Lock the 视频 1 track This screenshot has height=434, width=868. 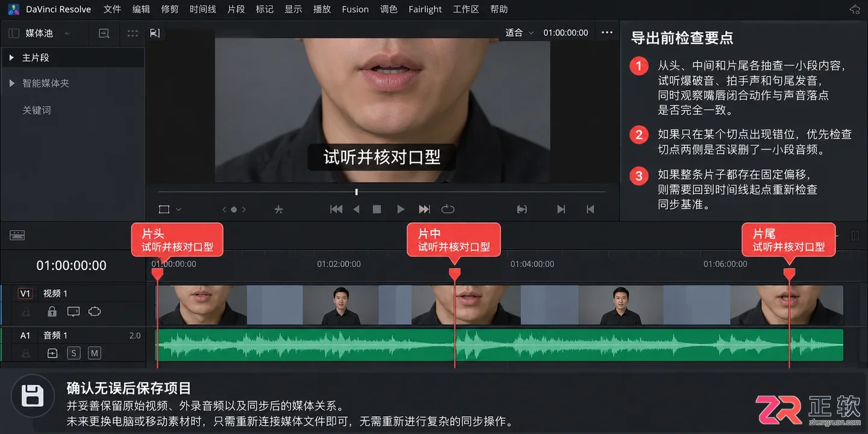pyautogui.click(x=52, y=312)
